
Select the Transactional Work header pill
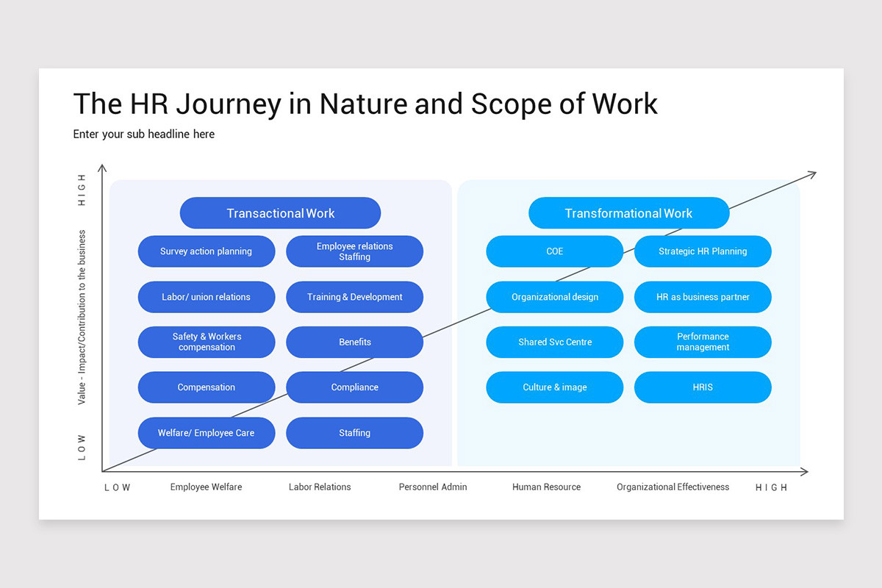[280, 212]
